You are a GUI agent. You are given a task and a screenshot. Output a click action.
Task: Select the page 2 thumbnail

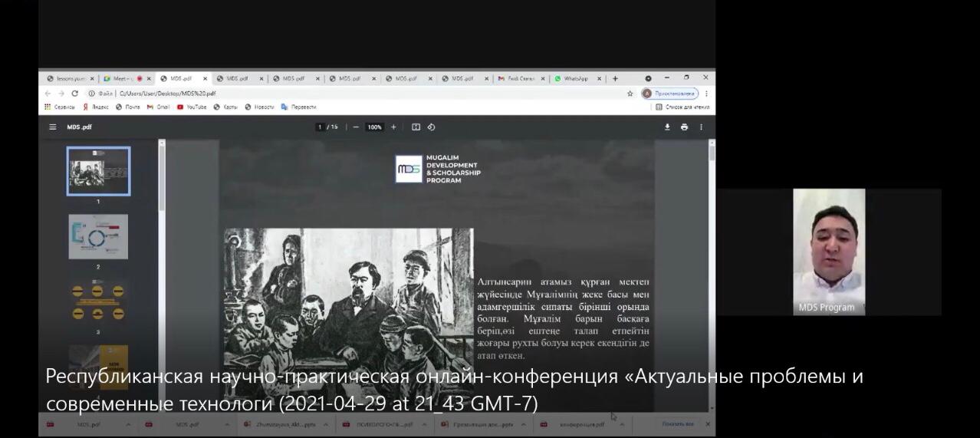pyautogui.click(x=98, y=237)
